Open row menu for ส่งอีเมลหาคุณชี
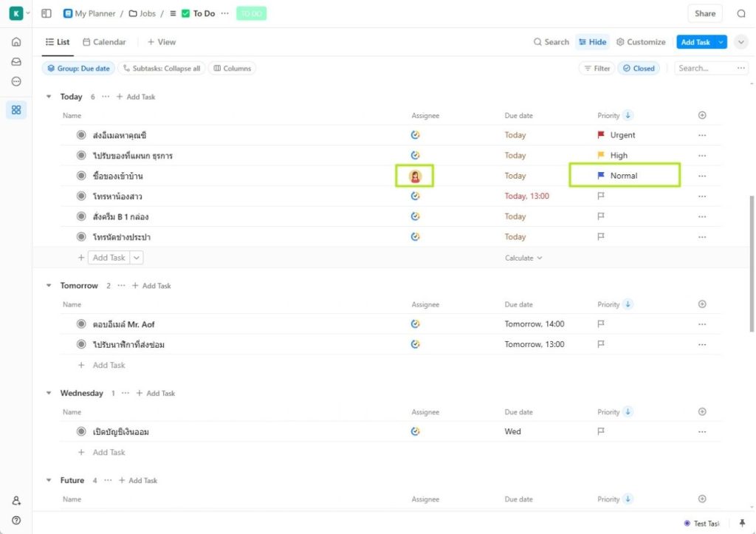Image resolution: width=756 pixels, height=534 pixels. 702,136
